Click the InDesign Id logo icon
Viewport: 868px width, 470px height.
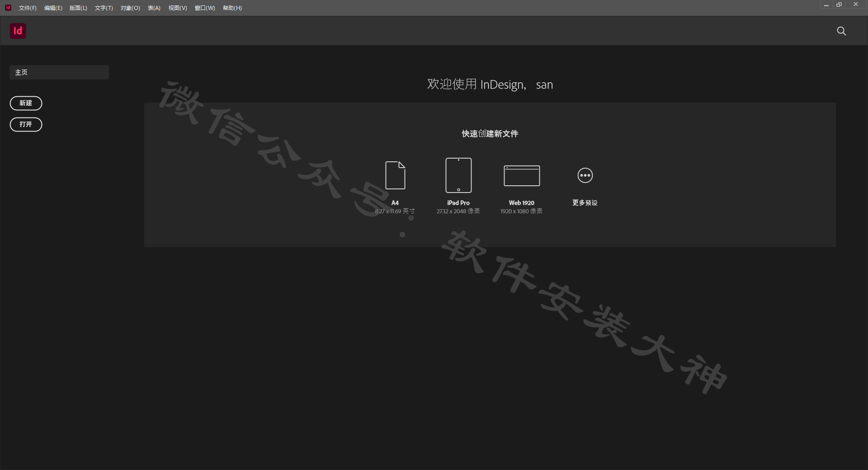[x=18, y=31]
